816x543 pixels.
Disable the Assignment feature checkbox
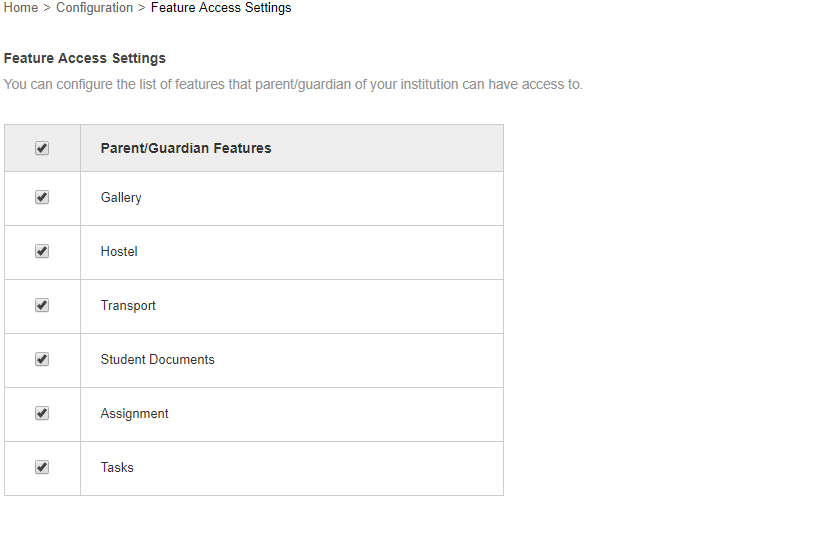(x=42, y=414)
